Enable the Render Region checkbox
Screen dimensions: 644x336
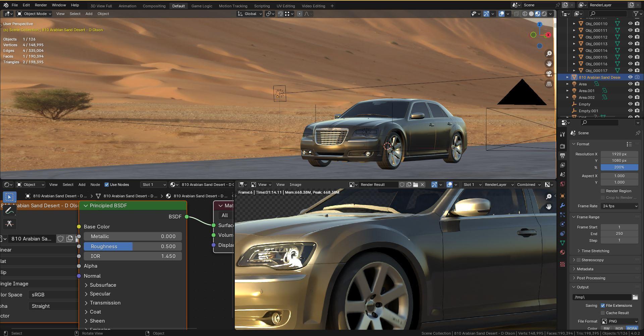tap(603, 191)
